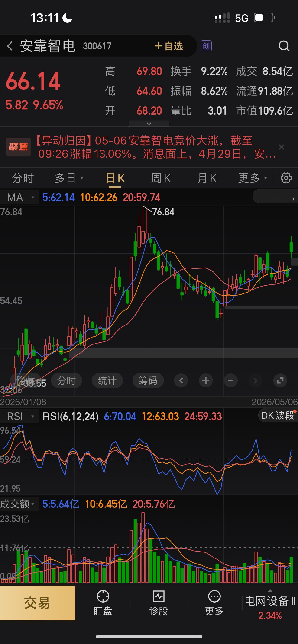This screenshot has width=298, height=644.
Task: Toggle the DK波段 indicator
Action: [278, 415]
